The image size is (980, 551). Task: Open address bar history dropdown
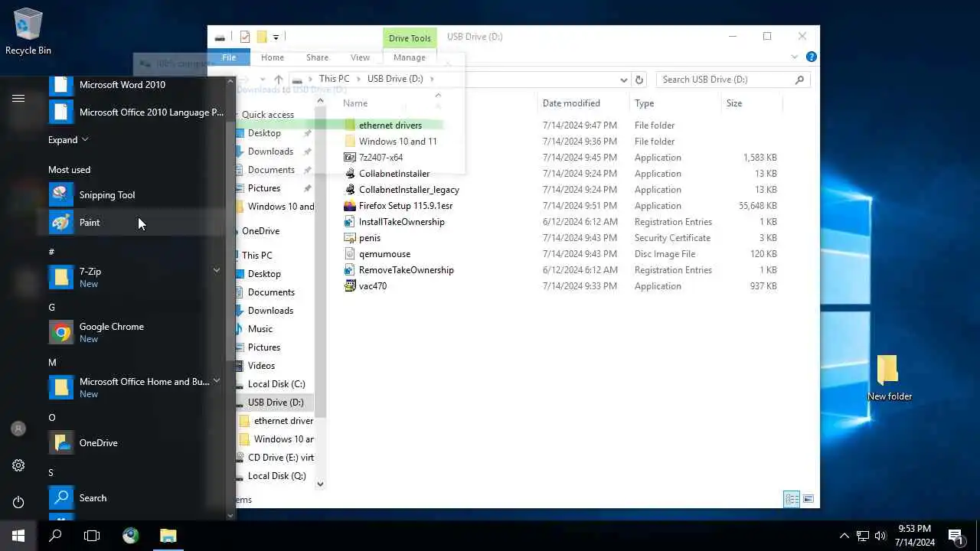coord(624,80)
